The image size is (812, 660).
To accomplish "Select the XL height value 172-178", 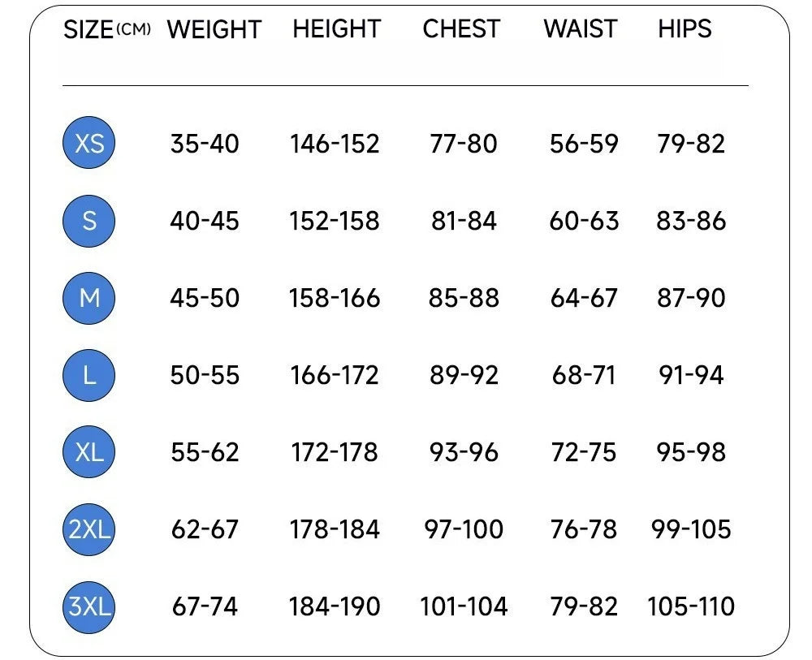I will tap(335, 452).
